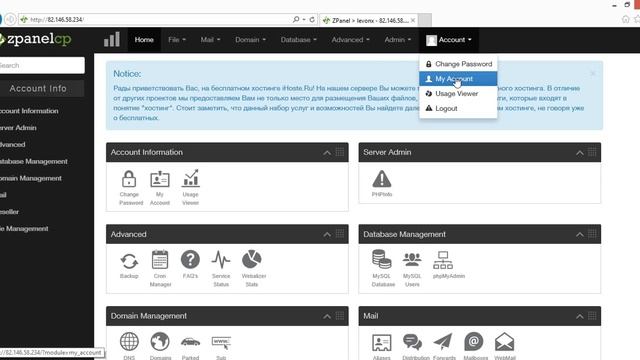Open the Service Status pulse icon
The width and height of the screenshot is (640, 360).
point(221,260)
